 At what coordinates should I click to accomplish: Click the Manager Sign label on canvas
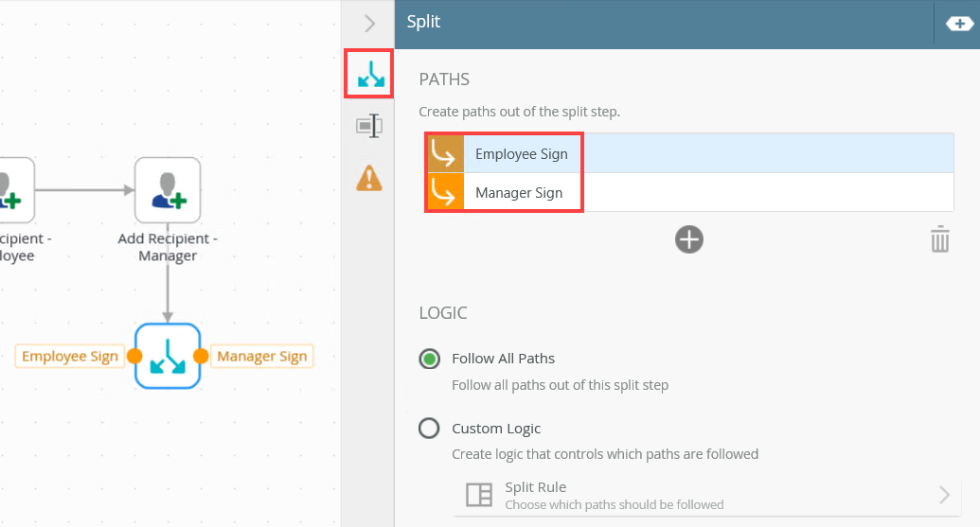(x=262, y=357)
